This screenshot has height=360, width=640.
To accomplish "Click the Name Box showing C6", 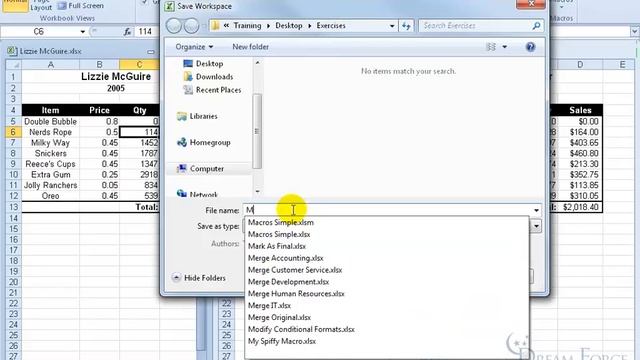I will [x=39, y=32].
